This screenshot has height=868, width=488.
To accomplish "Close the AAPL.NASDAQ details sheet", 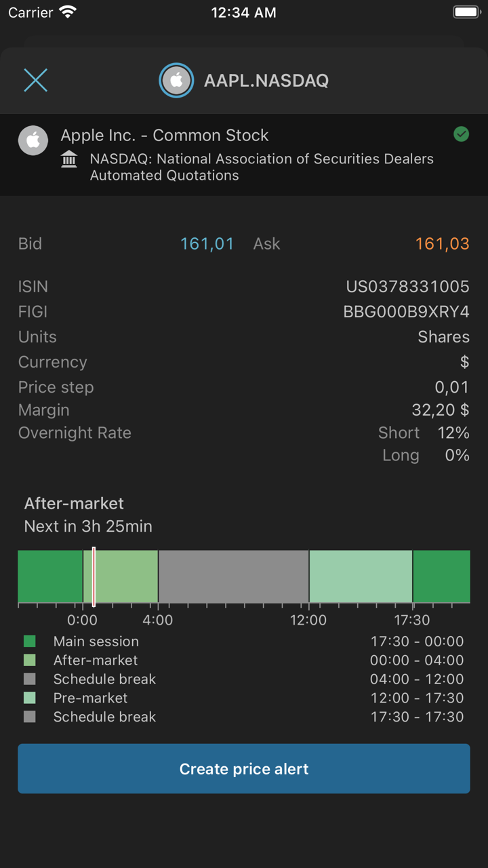I will [x=35, y=80].
